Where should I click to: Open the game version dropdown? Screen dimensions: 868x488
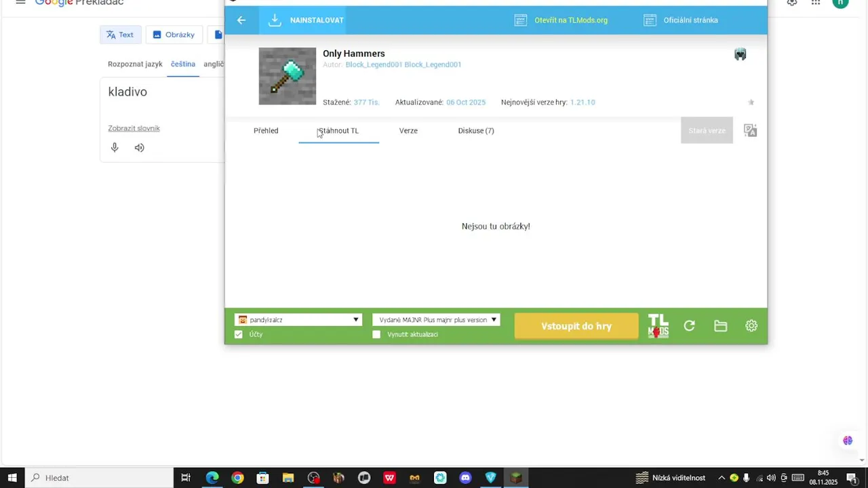click(x=436, y=320)
